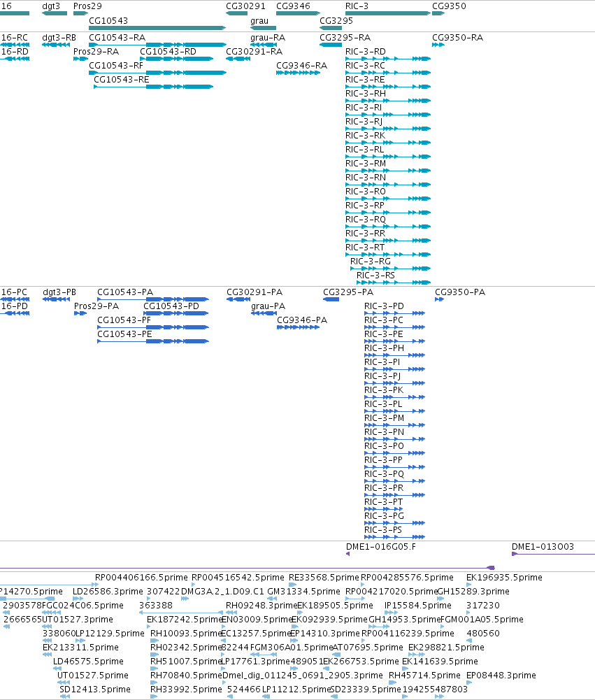Open transcript CG3295-RA
This screenshot has width=595, height=700.
click(x=345, y=38)
